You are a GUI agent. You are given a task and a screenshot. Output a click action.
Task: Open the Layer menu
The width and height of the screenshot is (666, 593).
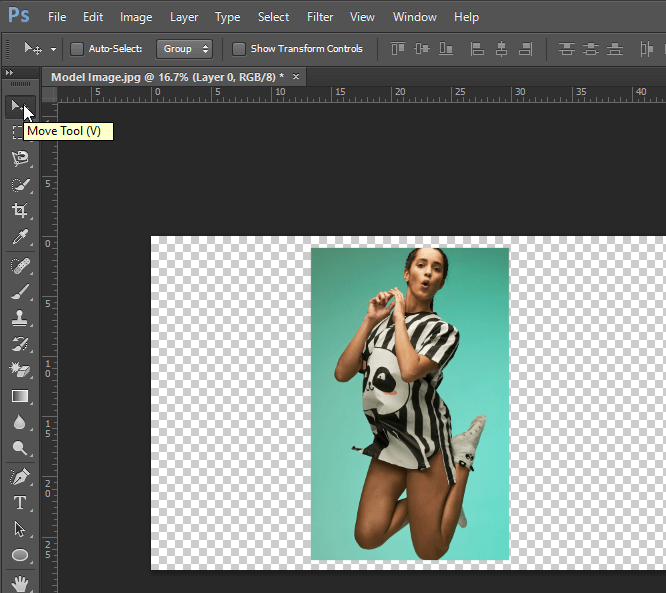184,17
